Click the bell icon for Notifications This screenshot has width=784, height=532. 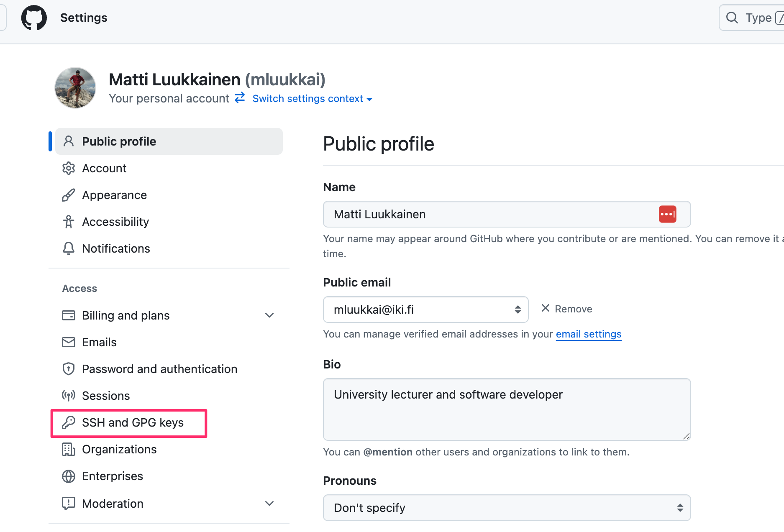click(x=69, y=248)
